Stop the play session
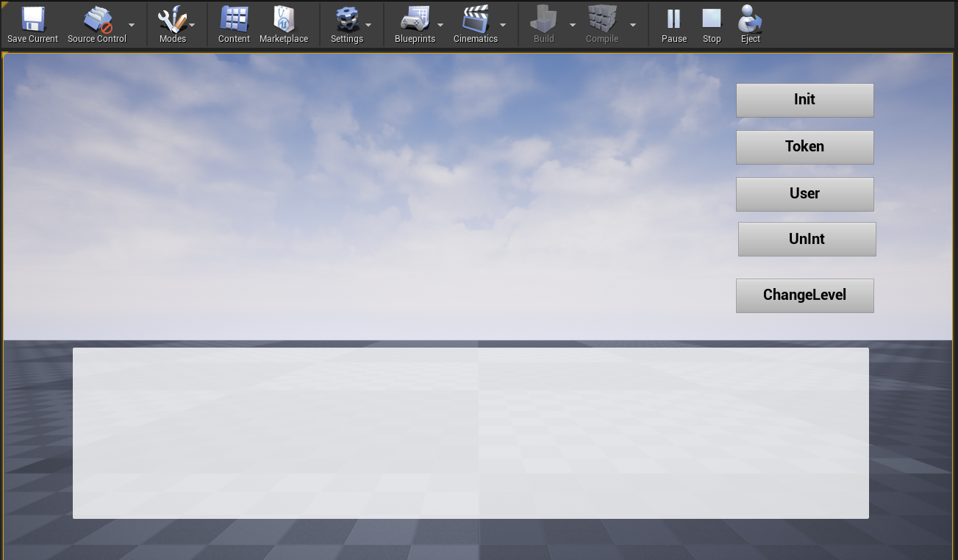Screen dimensions: 958x560 pos(712,25)
